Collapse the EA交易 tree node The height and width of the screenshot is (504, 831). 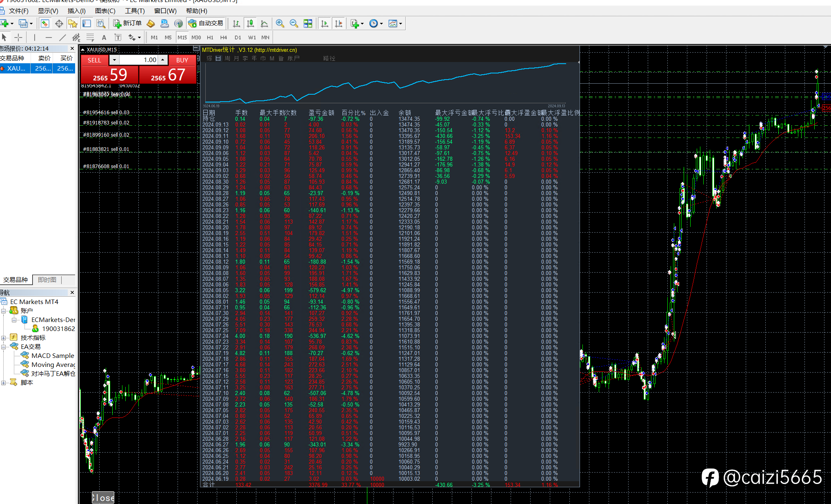coord(3,347)
